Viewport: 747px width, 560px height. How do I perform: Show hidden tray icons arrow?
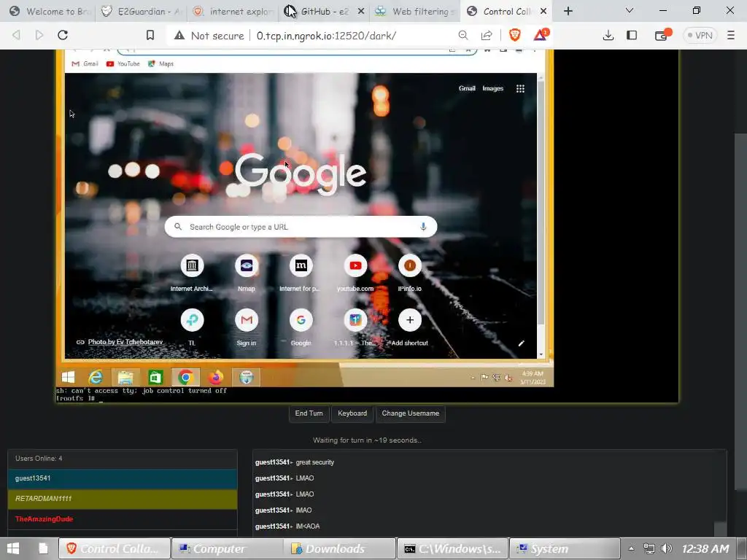tap(631, 548)
